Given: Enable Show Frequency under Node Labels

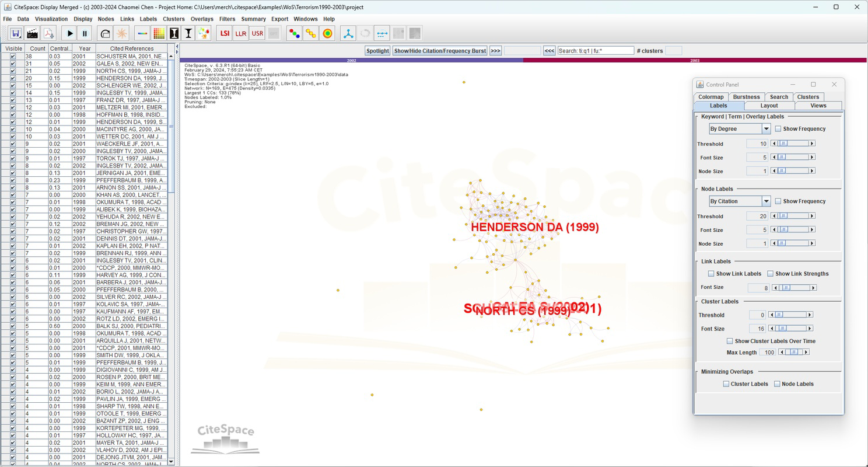Looking at the screenshot, I should pyautogui.click(x=778, y=201).
